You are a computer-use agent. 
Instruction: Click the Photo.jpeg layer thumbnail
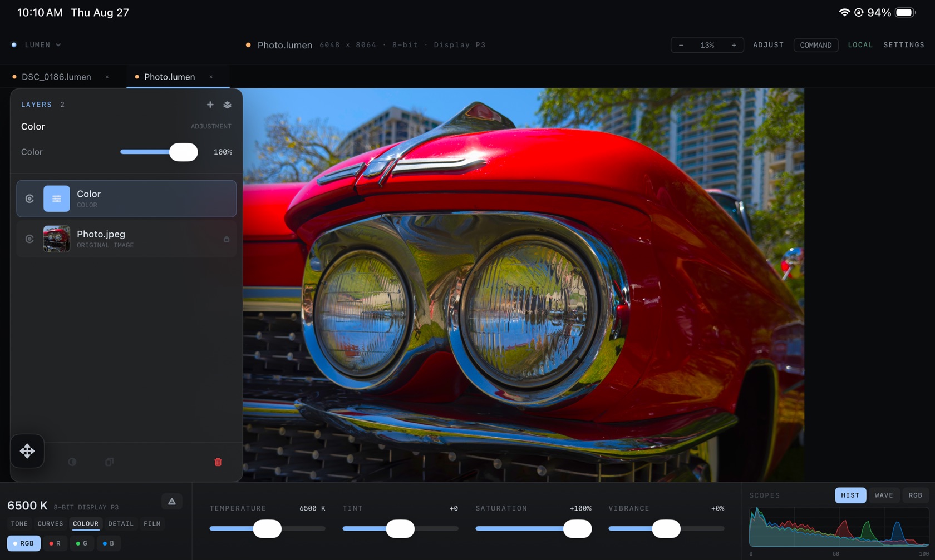coord(57,239)
